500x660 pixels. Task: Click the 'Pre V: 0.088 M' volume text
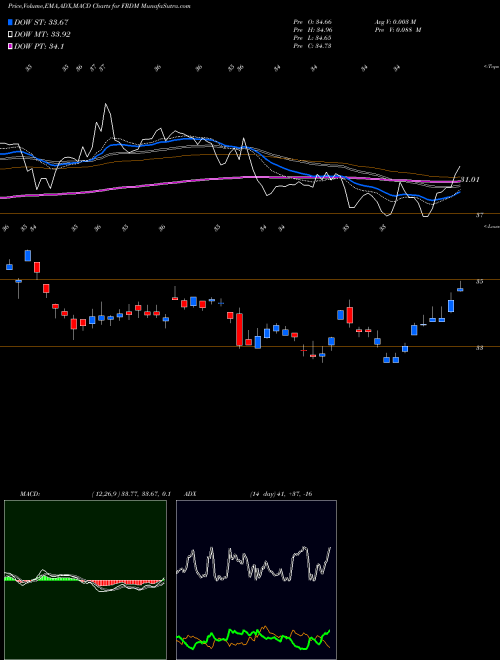tap(398, 29)
